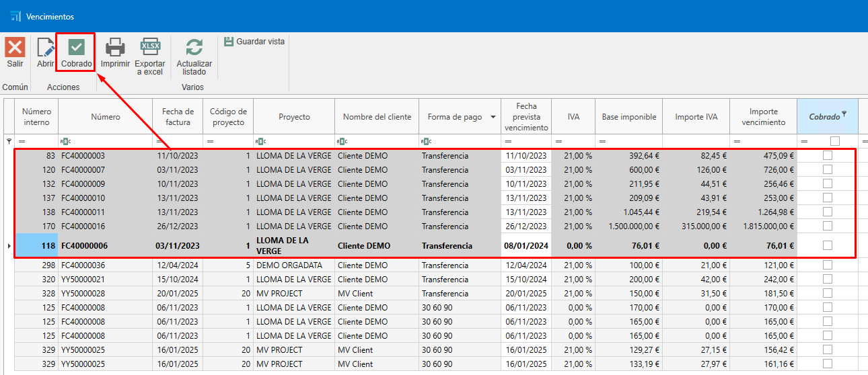Sort by the Importe vencimiento header

764,116
